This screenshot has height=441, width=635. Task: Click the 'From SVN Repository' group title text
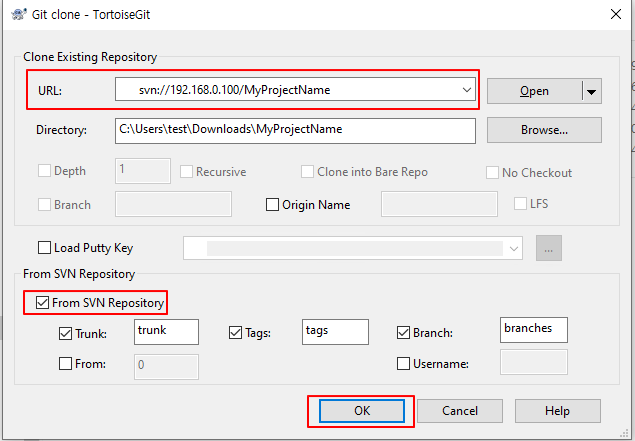pyautogui.click(x=79, y=274)
